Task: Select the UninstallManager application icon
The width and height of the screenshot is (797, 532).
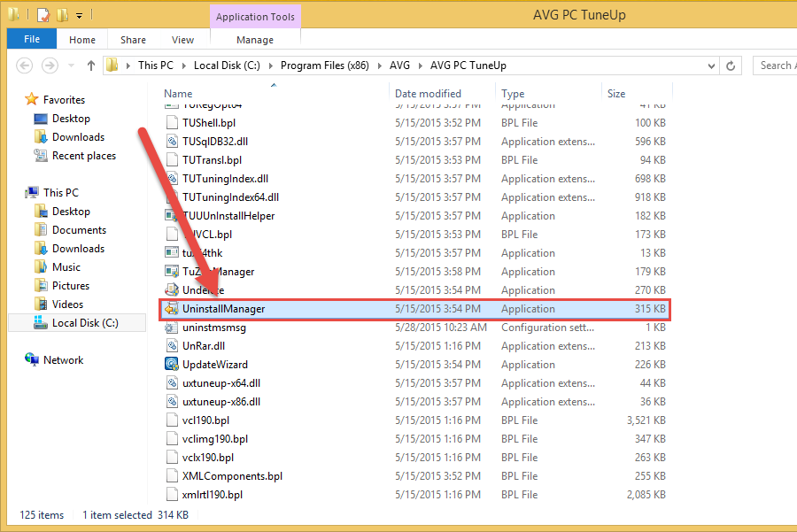Action: point(172,308)
